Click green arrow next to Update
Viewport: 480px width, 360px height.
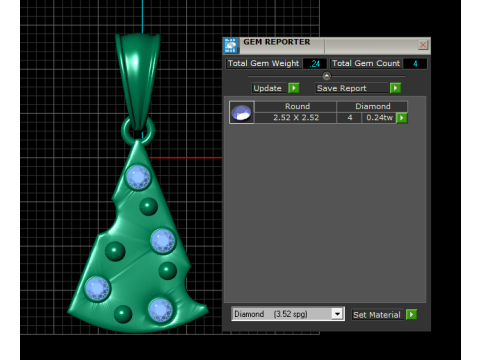click(x=294, y=88)
